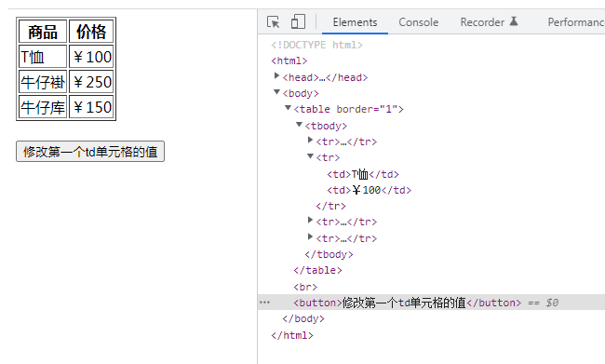
Task: Click the three-dot gutter beside button line
Action: [264, 303]
